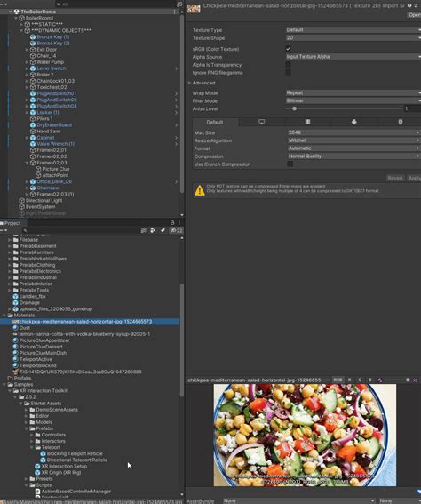Click the Revert button
The image size is (421, 504).
click(x=395, y=178)
